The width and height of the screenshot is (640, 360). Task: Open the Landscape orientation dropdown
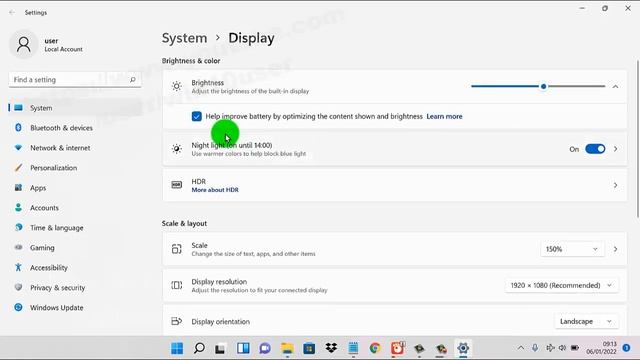[586, 321]
